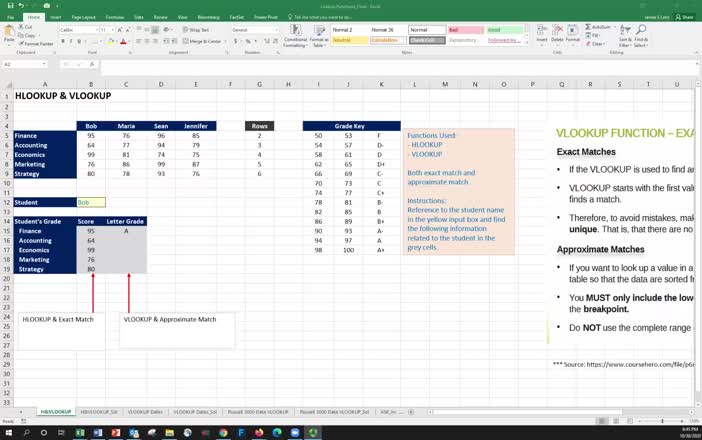Apply accounting dollar number format
Viewport: 702px width, 440px height.
[x=236, y=41]
